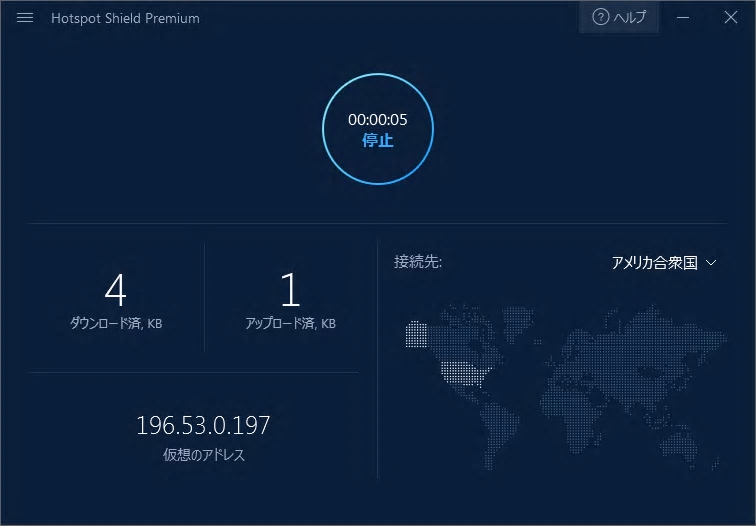Viewport: 756px width, 526px height.
Task: Click the 接続先 label
Action: point(418,262)
